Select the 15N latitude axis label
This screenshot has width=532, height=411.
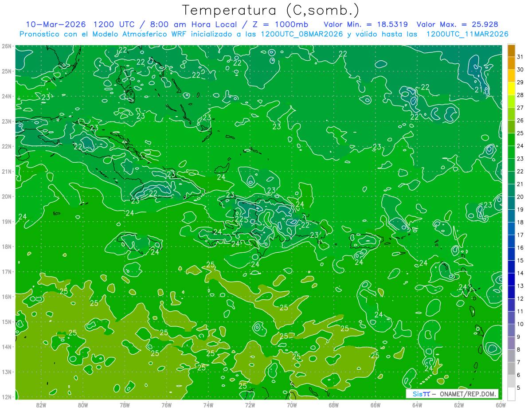6,321
